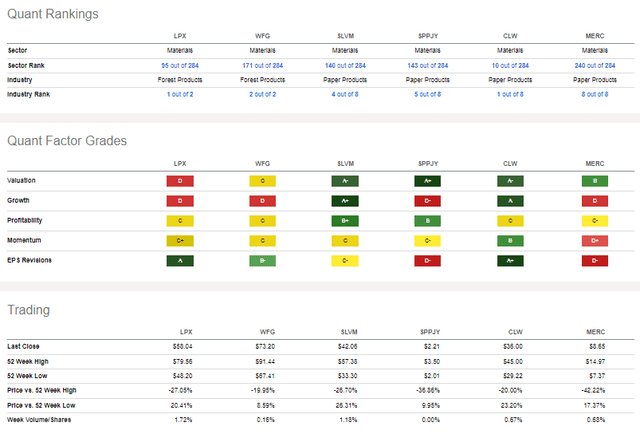The height and width of the screenshot is (438, 640).
Task: Click WFG 52 week high value '$91.44'
Action: pyautogui.click(x=265, y=362)
